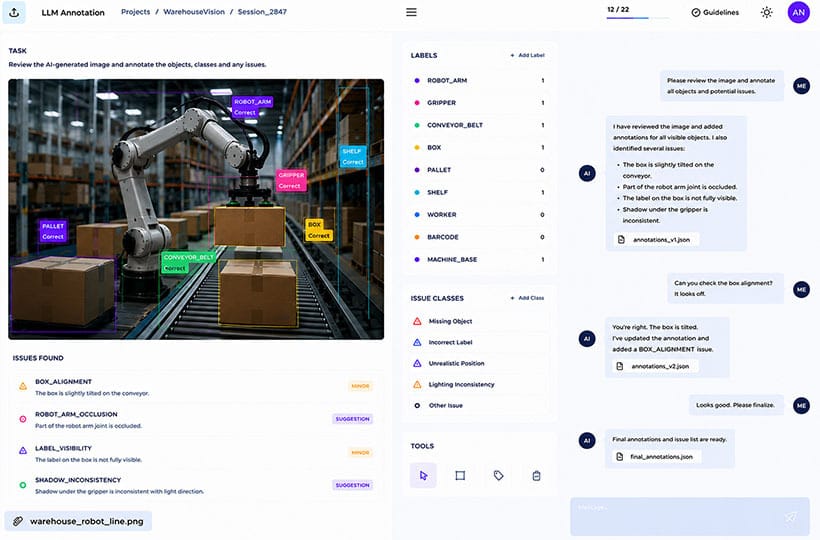Open the hamburger menu

(411, 12)
